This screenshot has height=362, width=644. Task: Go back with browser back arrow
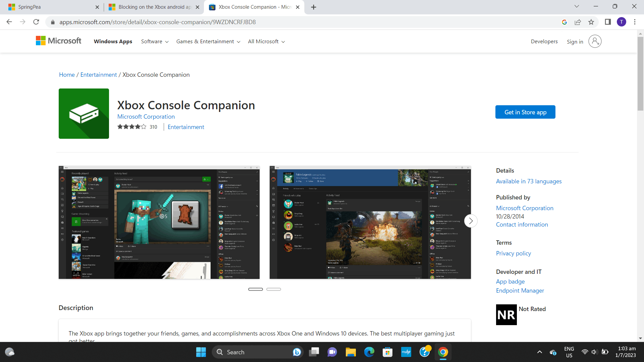tap(9, 22)
